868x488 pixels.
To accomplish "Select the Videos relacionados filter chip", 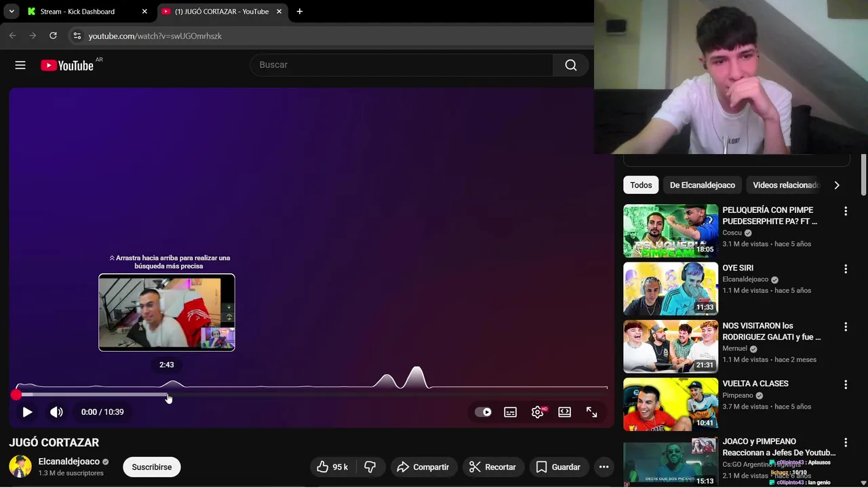I will [x=786, y=185].
